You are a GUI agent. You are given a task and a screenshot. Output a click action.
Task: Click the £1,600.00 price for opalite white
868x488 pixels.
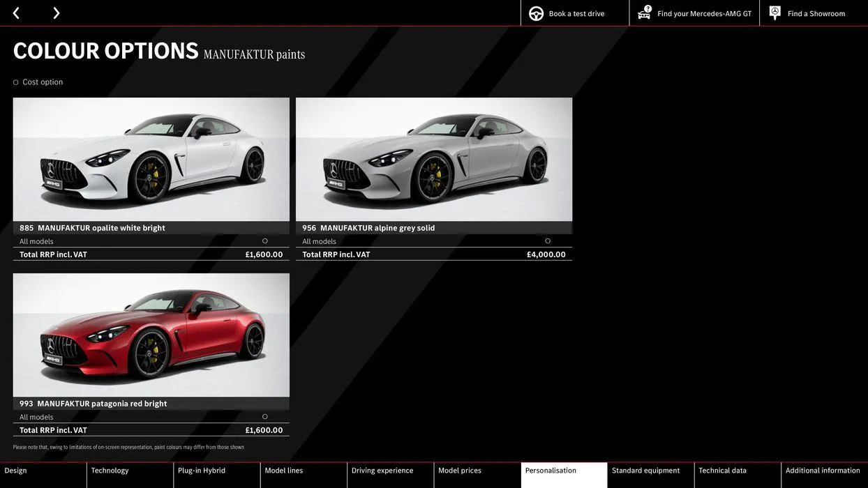pyautogui.click(x=264, y=254)
